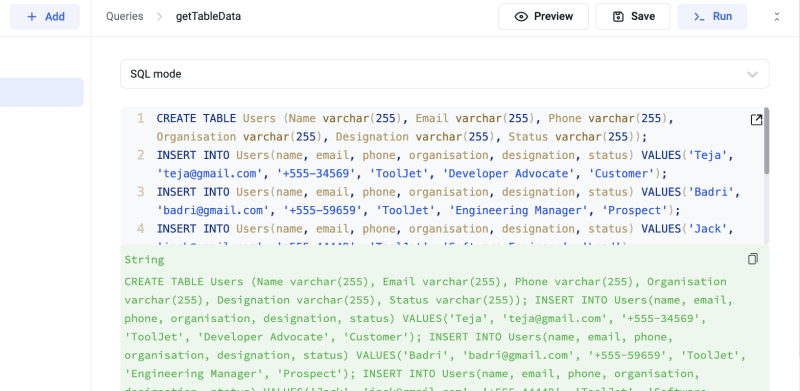The image size is (800, 391).
Task: Click the eye icon in Preview button
Action: (521, 17)
